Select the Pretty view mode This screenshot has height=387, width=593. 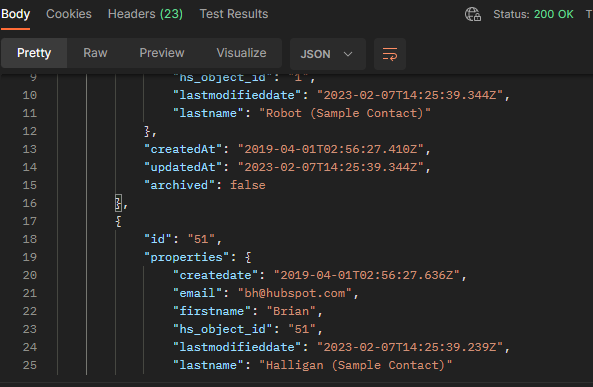click(34, 53)
